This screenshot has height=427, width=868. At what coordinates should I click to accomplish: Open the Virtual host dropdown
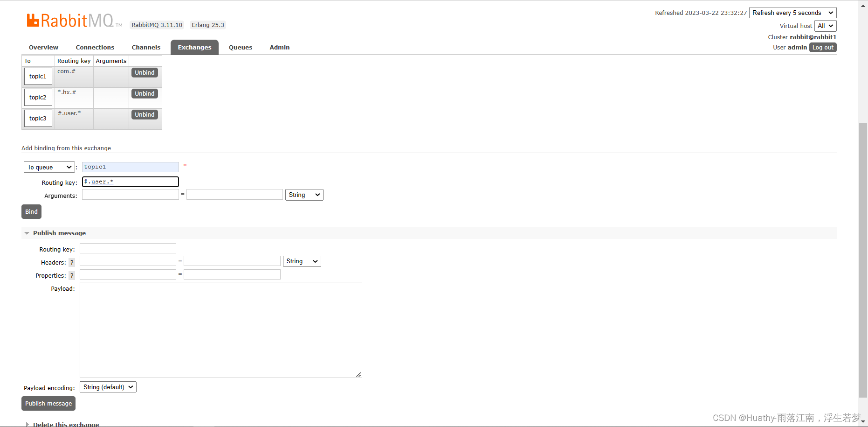coord(825,26)
